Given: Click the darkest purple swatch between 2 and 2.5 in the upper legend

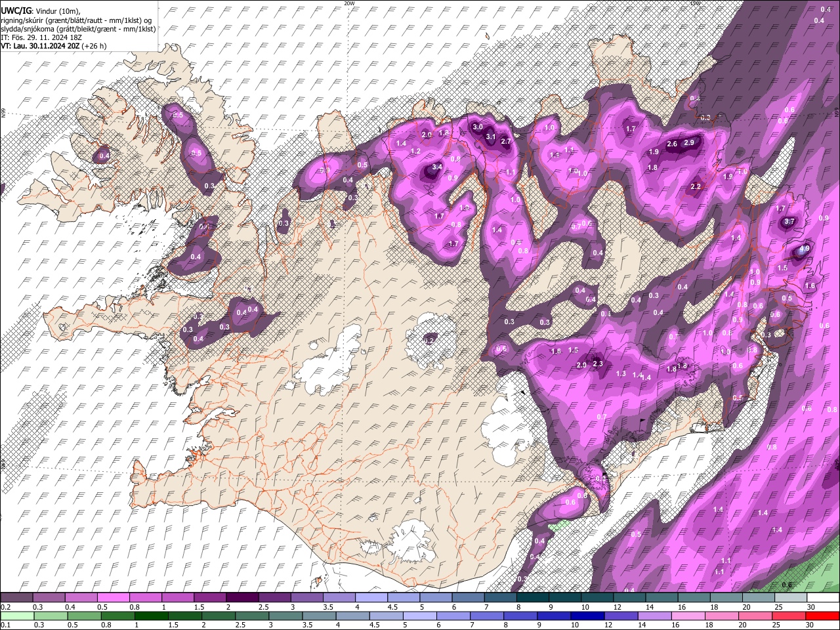Looking at the screenshot, I should [x=242, y=598].
